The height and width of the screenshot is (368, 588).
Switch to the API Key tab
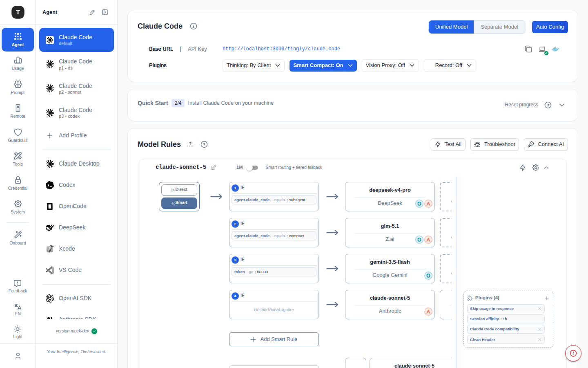197,49
